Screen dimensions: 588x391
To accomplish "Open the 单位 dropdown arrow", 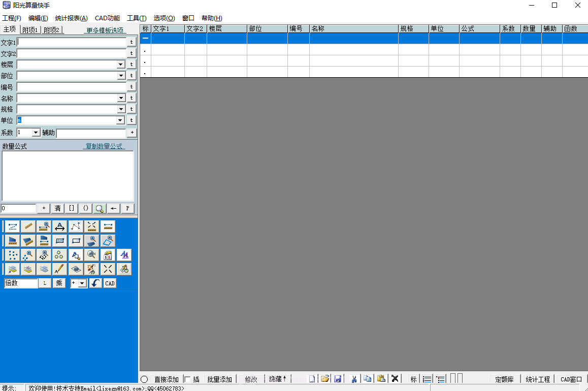I will pyautogui.click(x=121, y=120).
